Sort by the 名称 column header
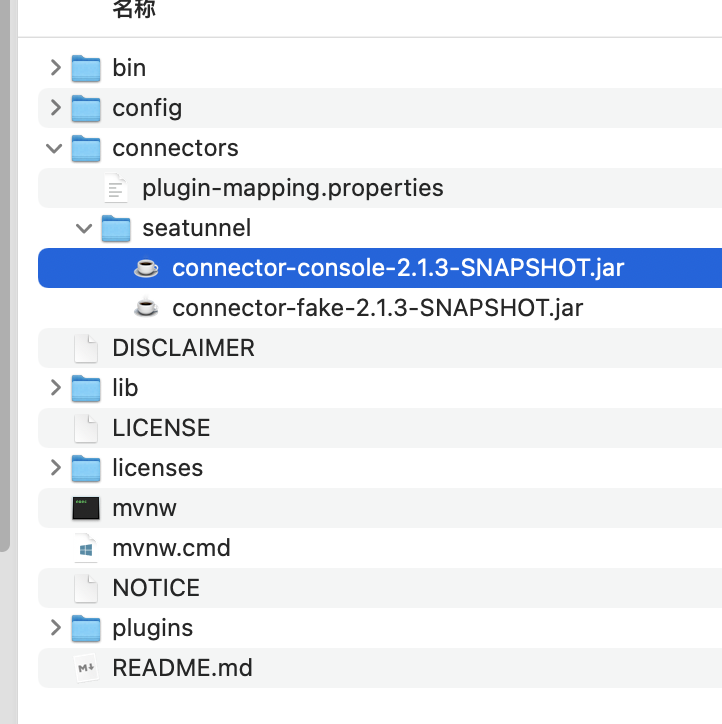This screenshot has height=724, width=722. pyautogui.click(x=134, y=10)
